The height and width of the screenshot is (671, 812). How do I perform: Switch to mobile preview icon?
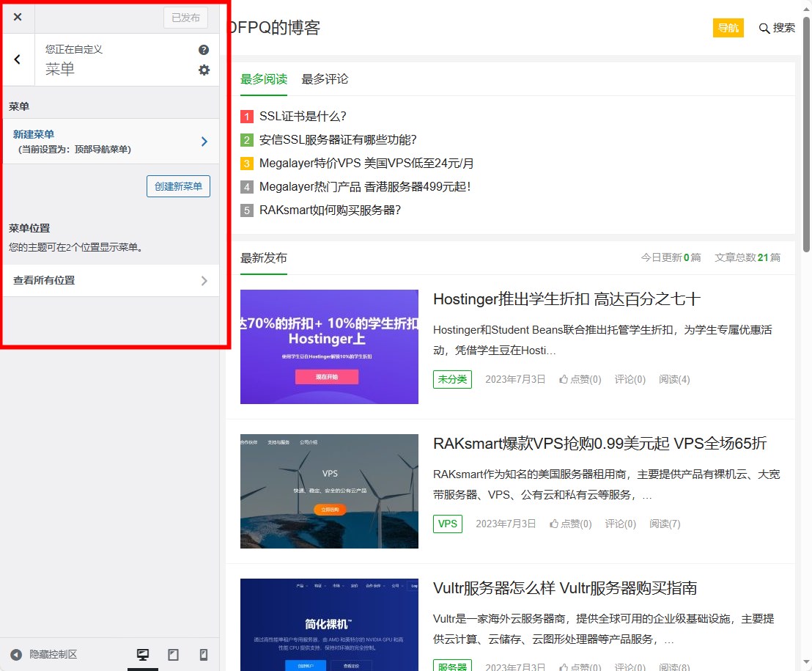click(x=204, y=654)
